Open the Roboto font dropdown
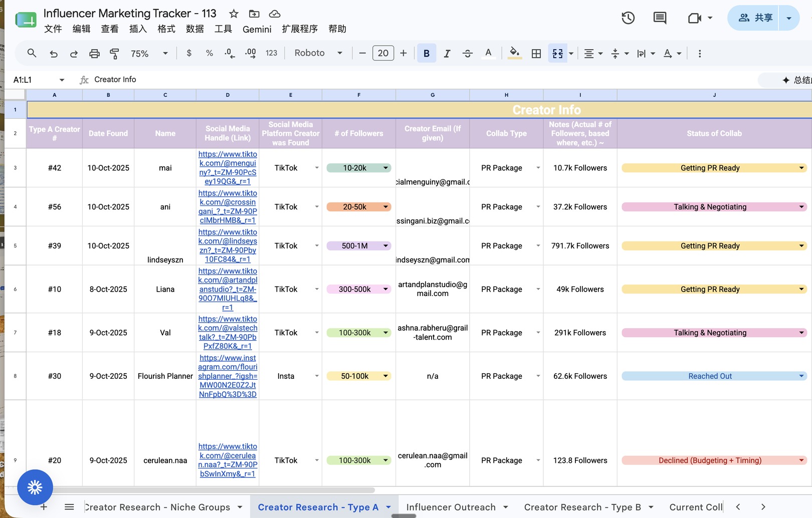The height and width of the screenshot is (518, 812). [x=318, y=53]
